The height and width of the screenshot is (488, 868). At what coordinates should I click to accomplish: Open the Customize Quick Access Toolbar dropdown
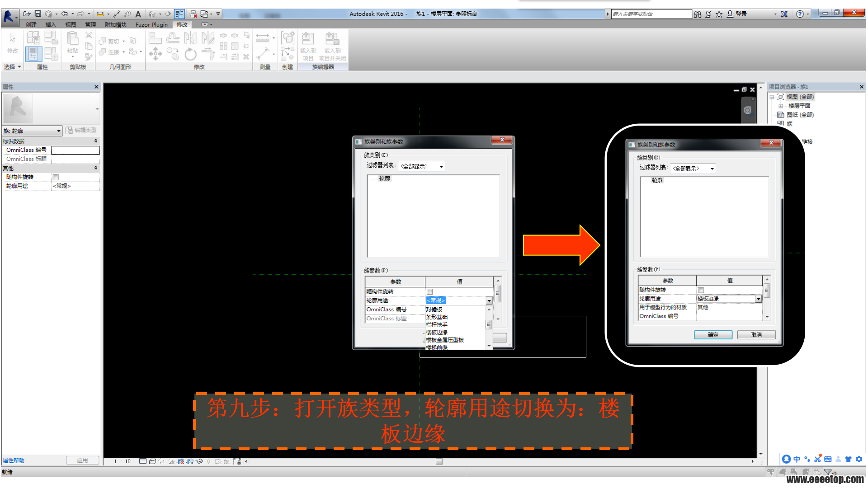(x=218, y=14)
